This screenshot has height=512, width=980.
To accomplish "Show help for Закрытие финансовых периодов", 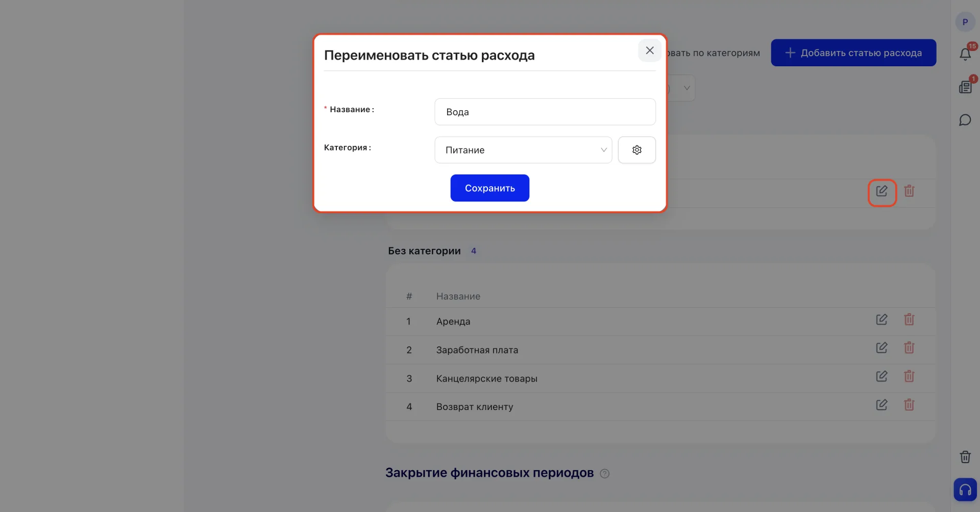I will click(605, 474).
